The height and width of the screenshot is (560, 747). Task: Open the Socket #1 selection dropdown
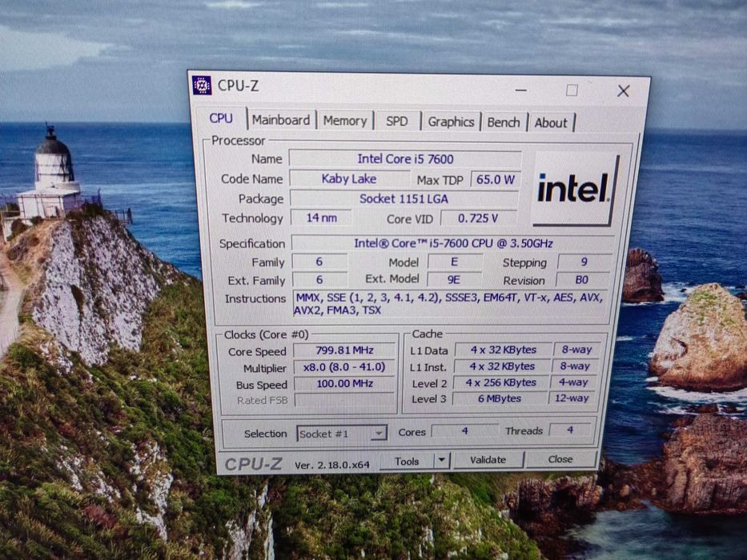[341, 434]
